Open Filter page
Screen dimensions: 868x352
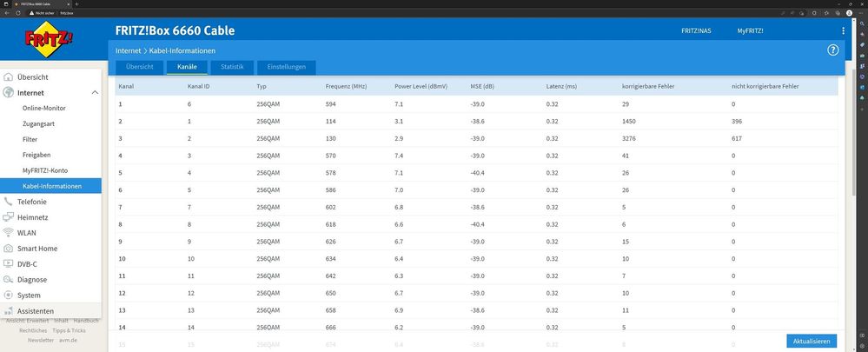[x=30, y=139]
